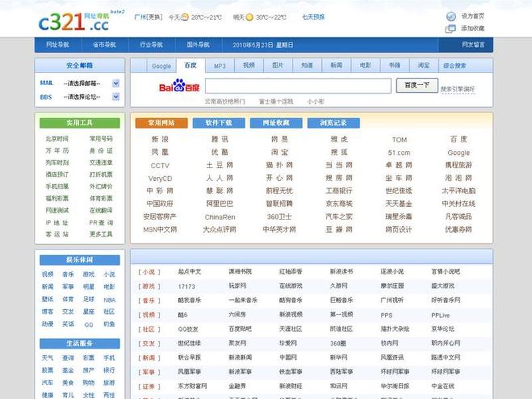
Task: Switch to the 新闻 search tab
Action: [x=336, y=66]
